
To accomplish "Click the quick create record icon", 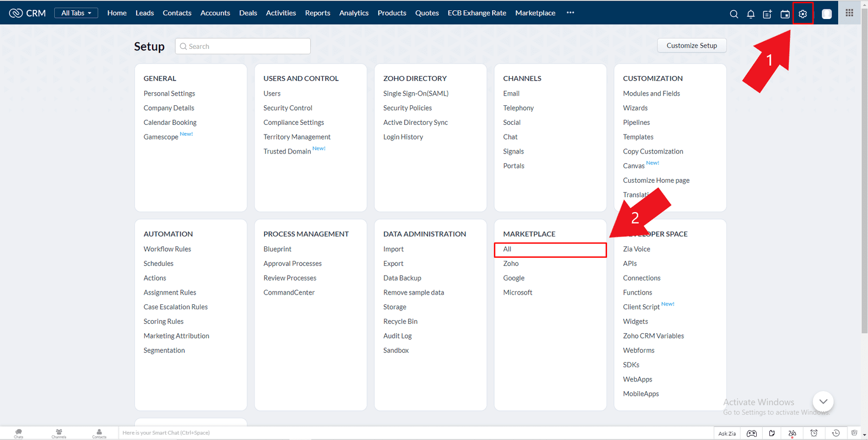I will [x=768, y=14].
